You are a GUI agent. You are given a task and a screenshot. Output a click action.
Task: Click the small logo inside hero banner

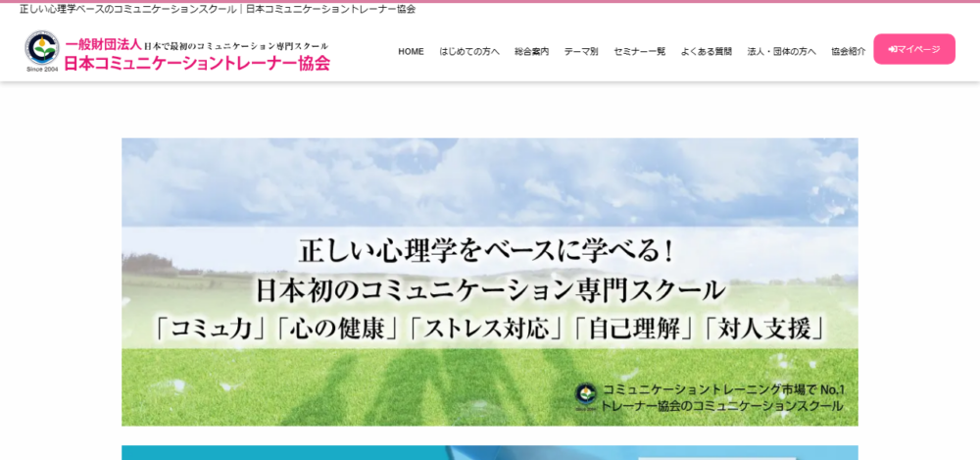pos(586,397)
